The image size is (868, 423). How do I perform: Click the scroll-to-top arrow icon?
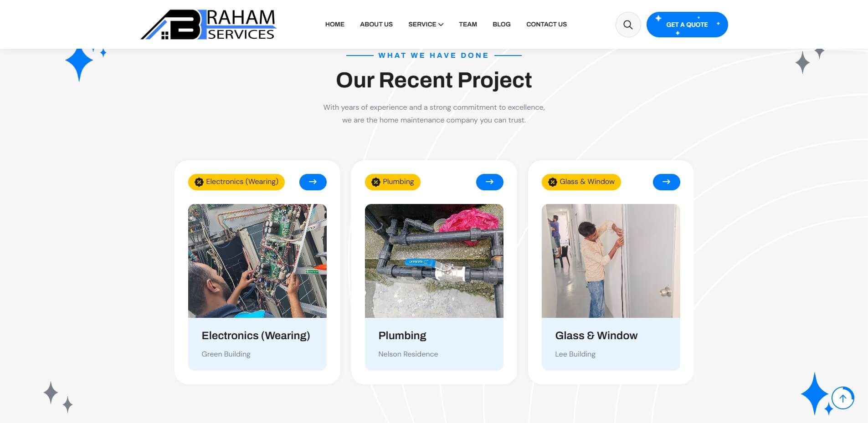[842, 398]
